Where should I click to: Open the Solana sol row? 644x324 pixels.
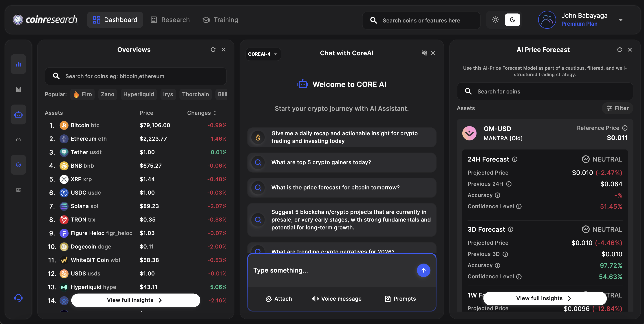pyautogui.click(x=136, y=206)
